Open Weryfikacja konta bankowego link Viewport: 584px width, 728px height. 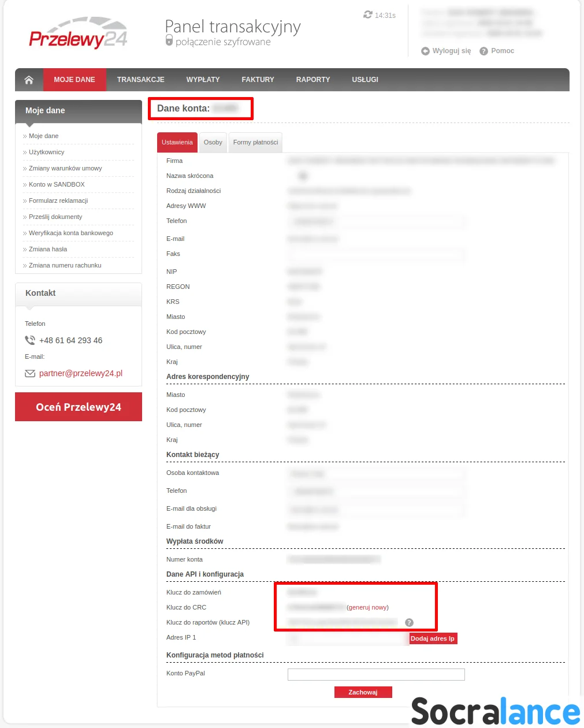tap(71, 233)
